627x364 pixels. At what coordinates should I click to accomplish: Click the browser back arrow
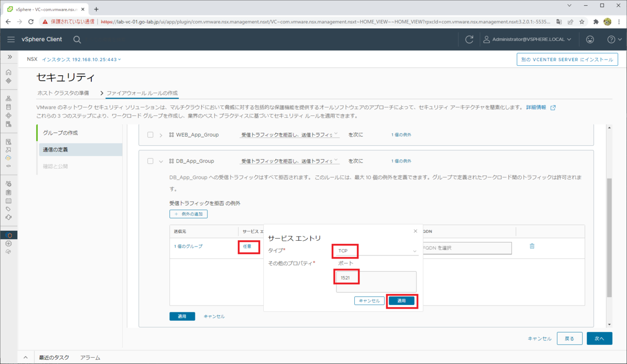8,22
